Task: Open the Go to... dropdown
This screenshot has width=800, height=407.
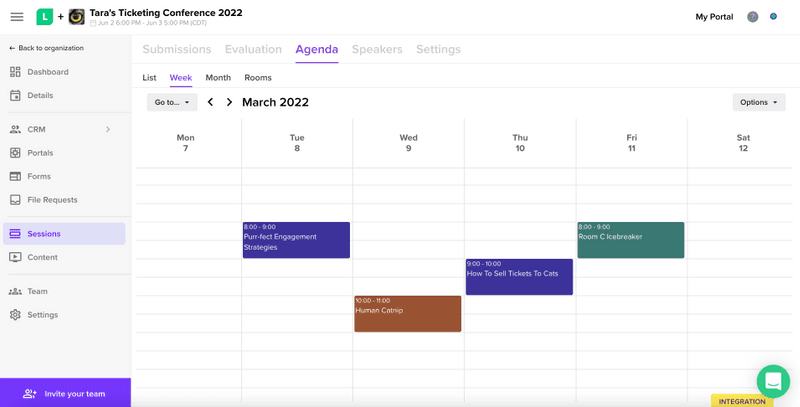Action: coord(172,102)
